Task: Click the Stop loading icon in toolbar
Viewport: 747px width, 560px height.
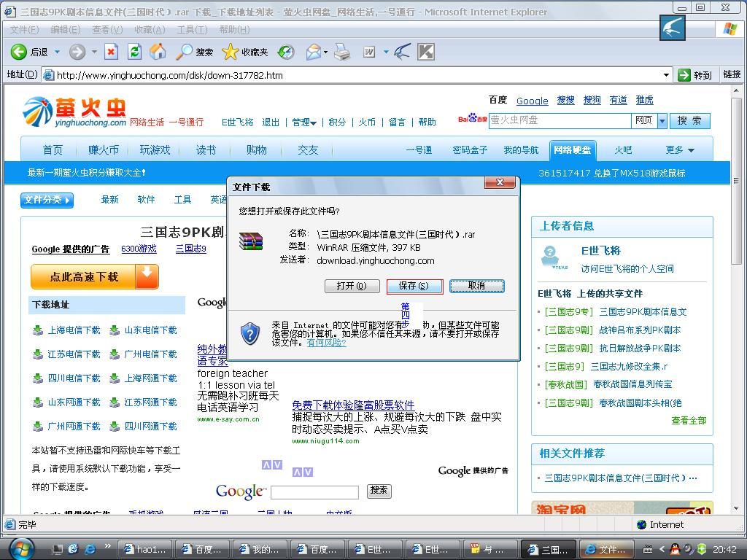Action: (x=111, y=52)
